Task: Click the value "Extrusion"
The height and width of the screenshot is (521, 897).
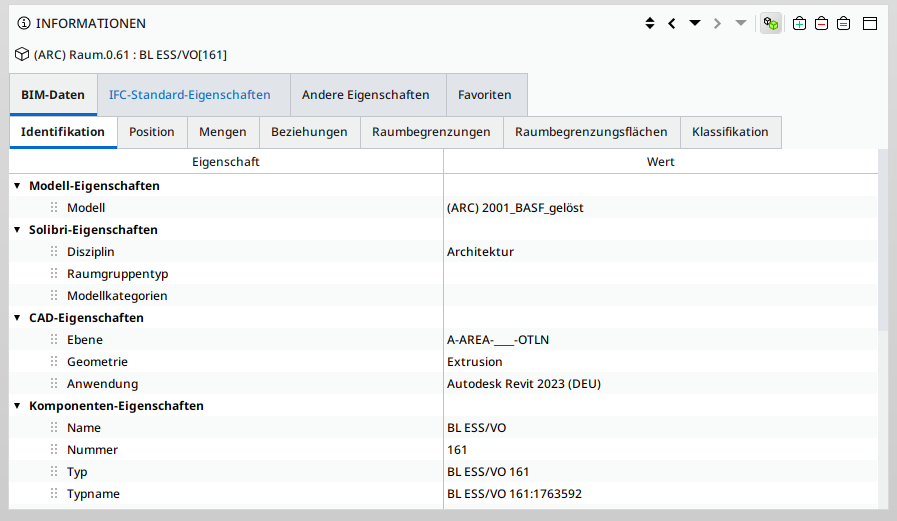Action: [474, 362]
